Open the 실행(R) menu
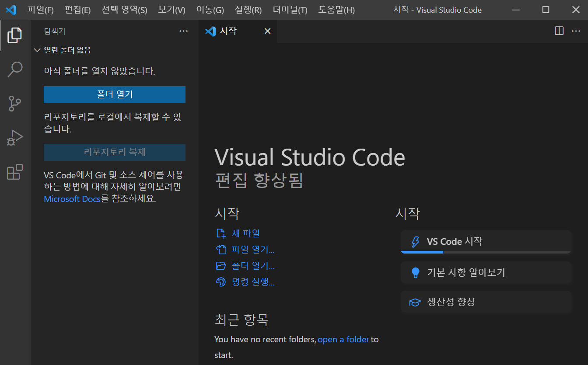The width and height of the screenshot is (588, 365). (x=248, y=10)
